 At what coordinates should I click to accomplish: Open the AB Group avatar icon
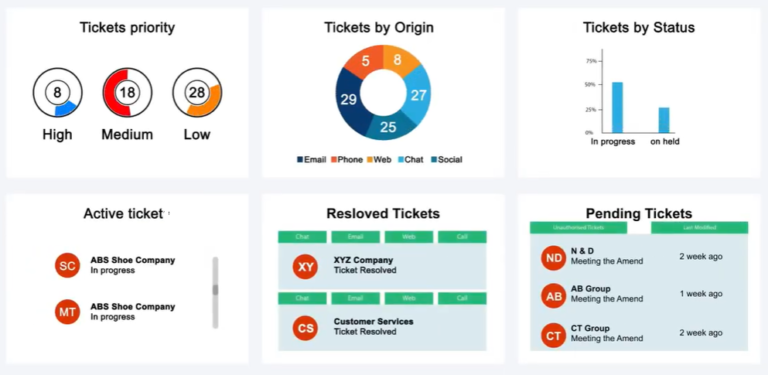click(553, 296)
